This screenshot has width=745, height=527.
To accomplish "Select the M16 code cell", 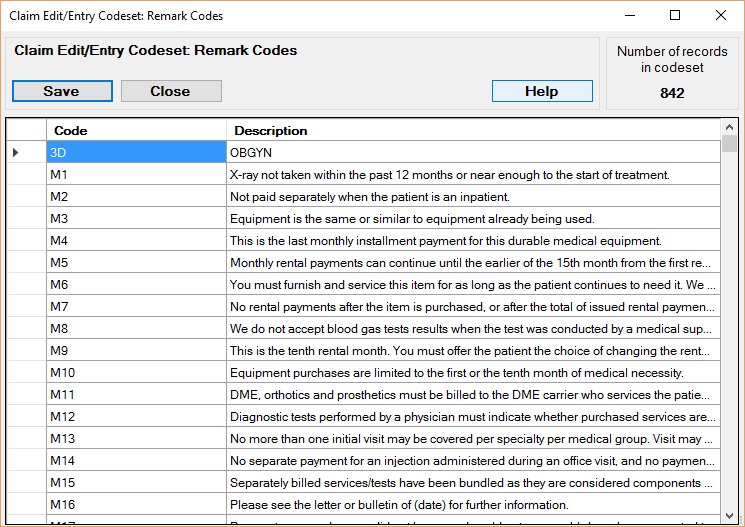I will click(136, 505).
